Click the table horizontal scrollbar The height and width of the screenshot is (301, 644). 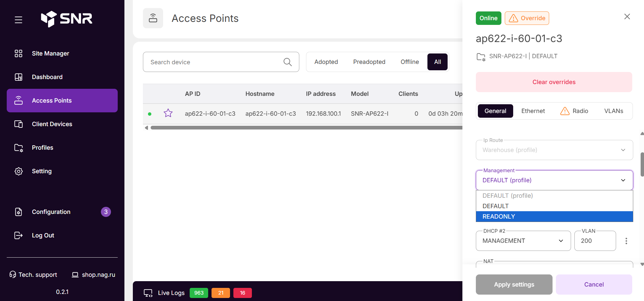pos(306,128)
